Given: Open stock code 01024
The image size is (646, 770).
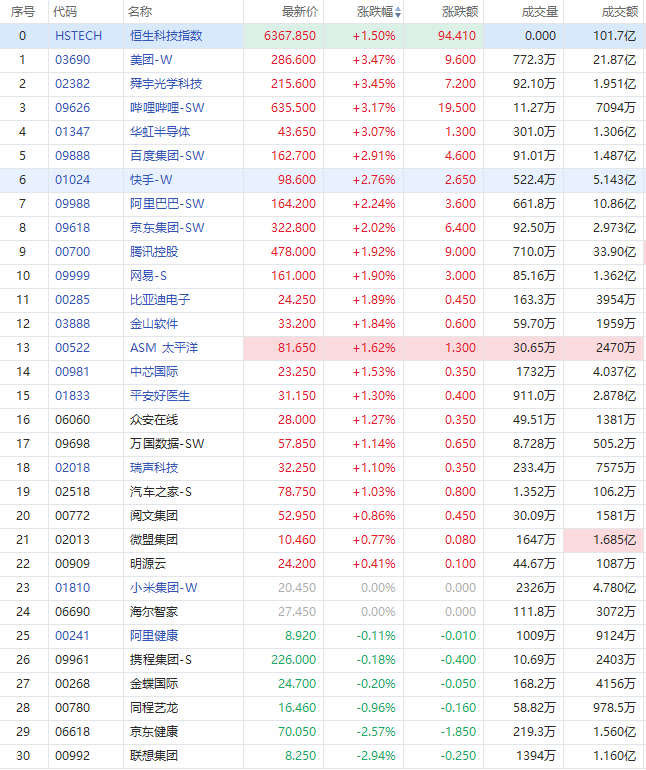Looking at the screenshot, I should (73, 180).
